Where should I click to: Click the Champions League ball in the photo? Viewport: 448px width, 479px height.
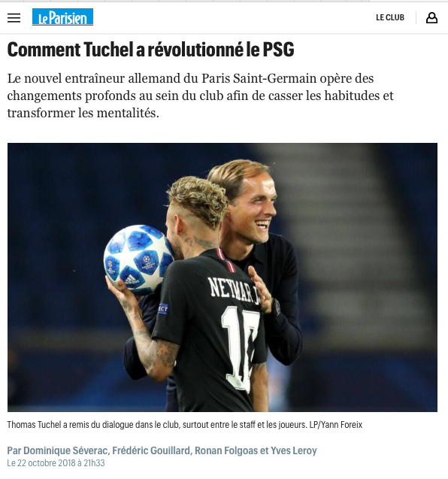pos(138,259)
